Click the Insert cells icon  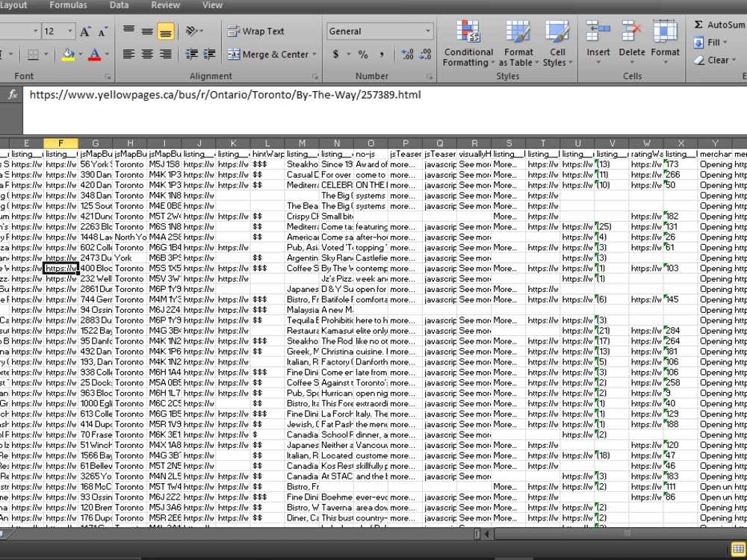click(598, 32)
